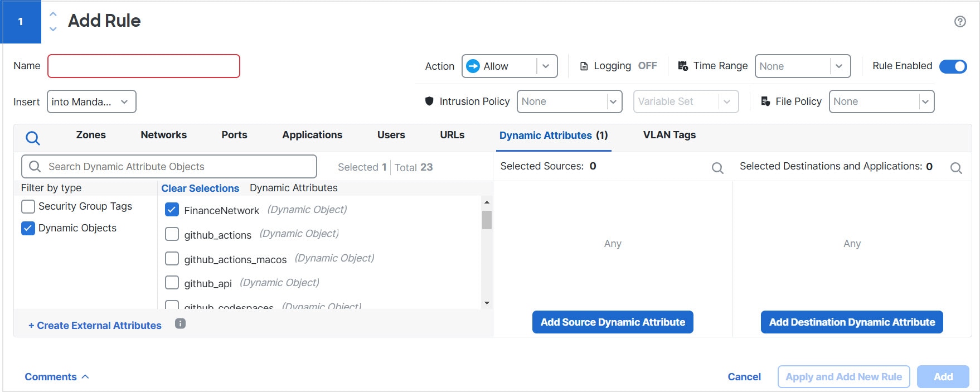Expand the Comments section

(x=56, y=377)
